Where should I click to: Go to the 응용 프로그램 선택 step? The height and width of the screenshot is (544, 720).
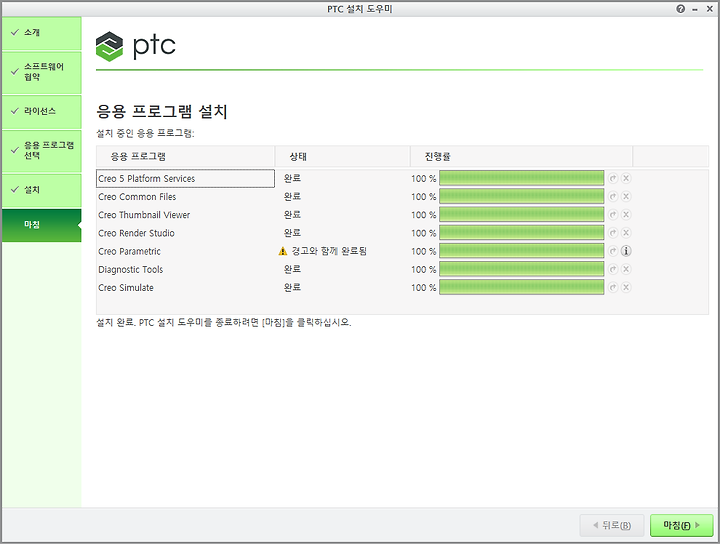[x=41, y=151]
